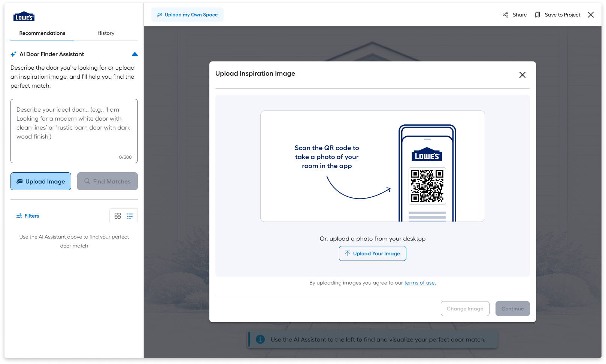Switch to list view layout
This screenshot has width=606, height=364.
click(130, 216)
